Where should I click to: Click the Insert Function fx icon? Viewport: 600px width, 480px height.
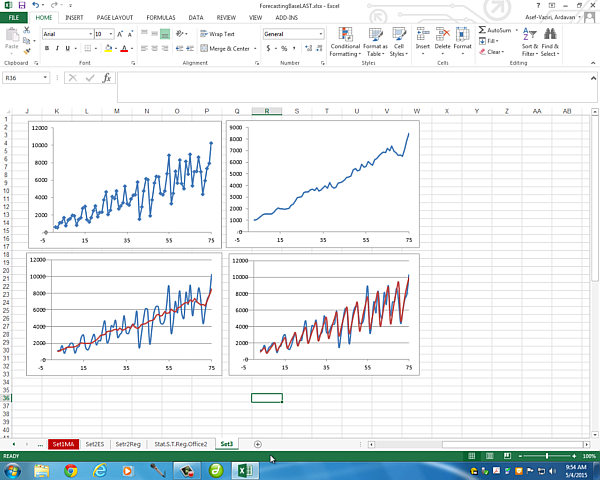[107, 78]
